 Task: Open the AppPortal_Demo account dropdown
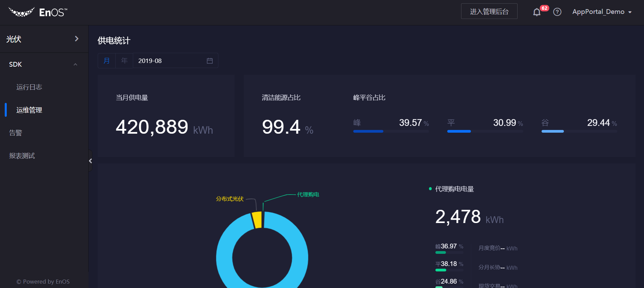602,12
